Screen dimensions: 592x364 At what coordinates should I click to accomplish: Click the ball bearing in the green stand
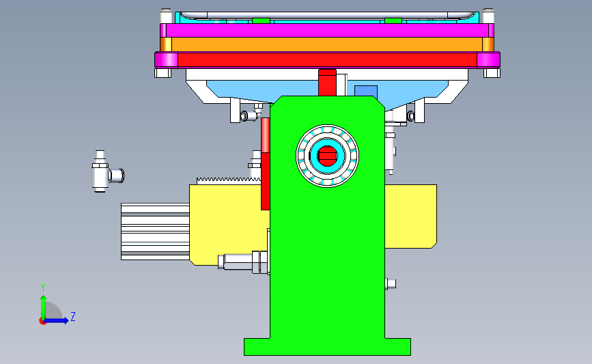[327, 156]
